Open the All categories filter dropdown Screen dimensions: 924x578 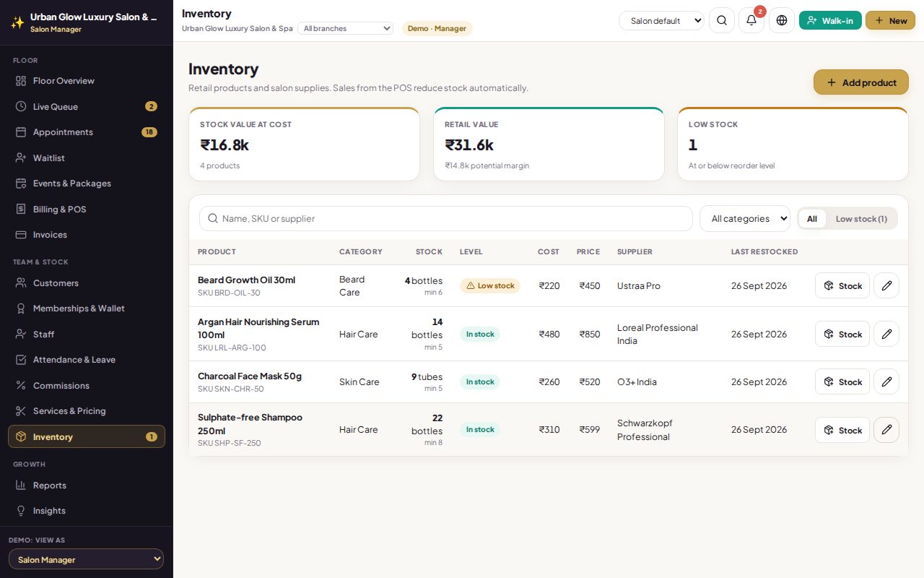745,219
